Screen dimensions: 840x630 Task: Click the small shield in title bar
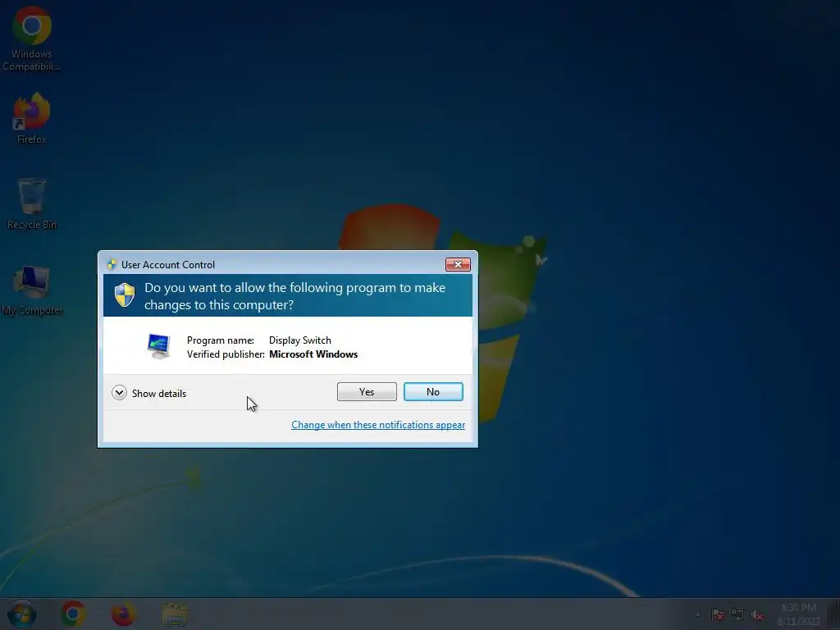[x=112, y=264]
